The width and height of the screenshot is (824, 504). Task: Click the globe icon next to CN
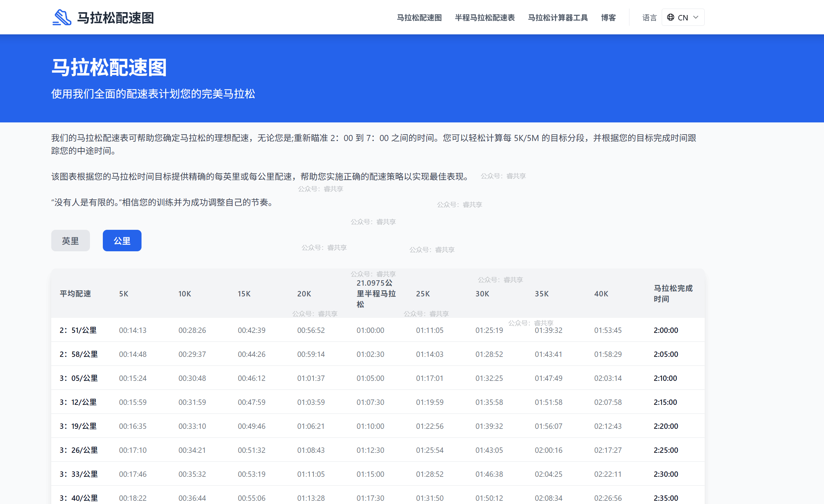[x=670, y=17]
